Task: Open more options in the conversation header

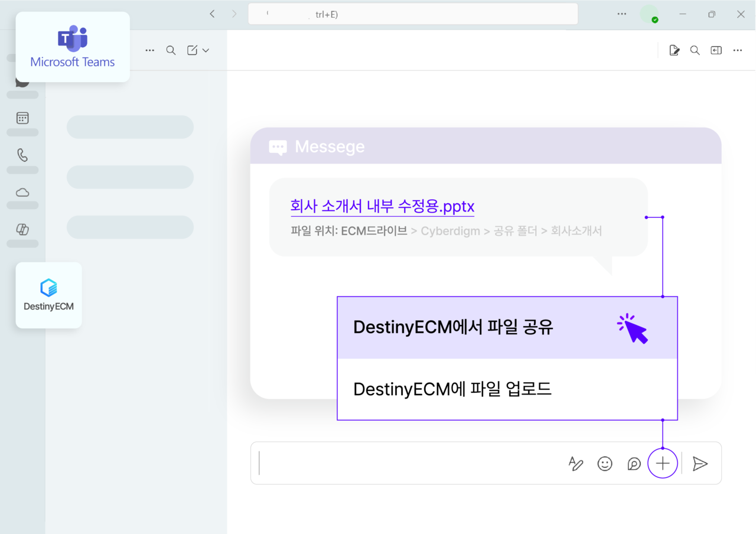Action: coord(737,50)
